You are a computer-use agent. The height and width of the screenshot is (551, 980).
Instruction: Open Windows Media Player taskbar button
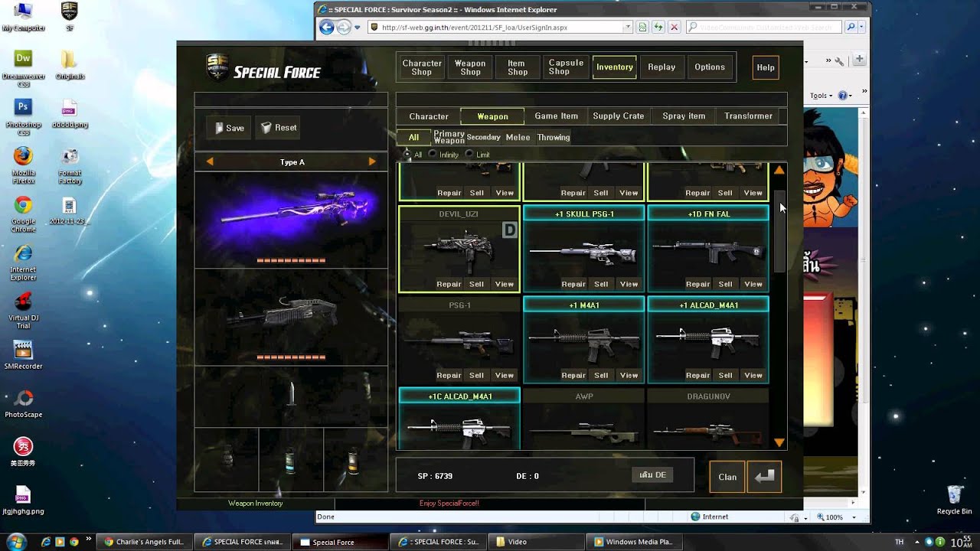[x=635, y=542]
